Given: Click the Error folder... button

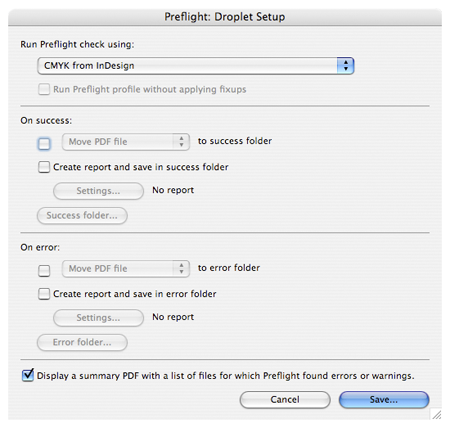Looking at the screenshot, I should (x=82, y=342).
